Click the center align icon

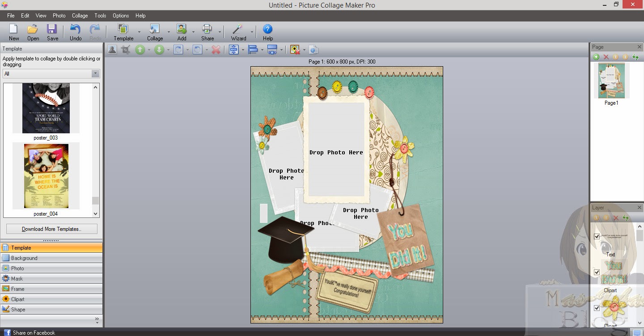[233, 50]
